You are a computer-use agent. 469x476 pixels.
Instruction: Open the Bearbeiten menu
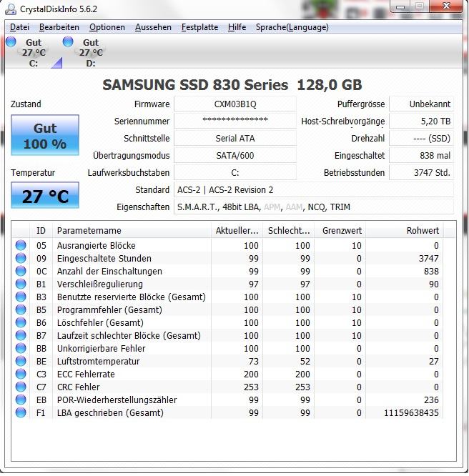59,27
